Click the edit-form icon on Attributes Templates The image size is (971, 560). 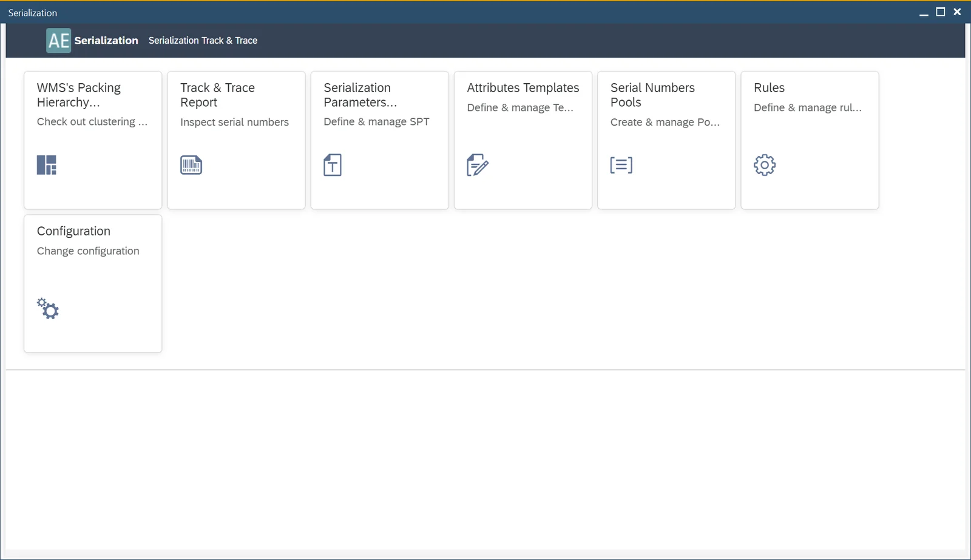[x=478, y=165]
